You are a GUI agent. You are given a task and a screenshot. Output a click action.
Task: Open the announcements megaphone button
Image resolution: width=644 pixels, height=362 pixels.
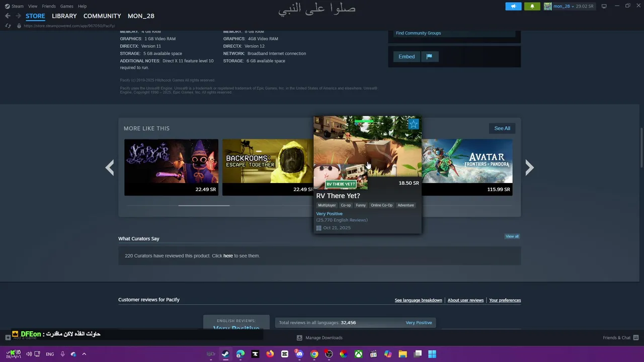(x=513, y=6)
